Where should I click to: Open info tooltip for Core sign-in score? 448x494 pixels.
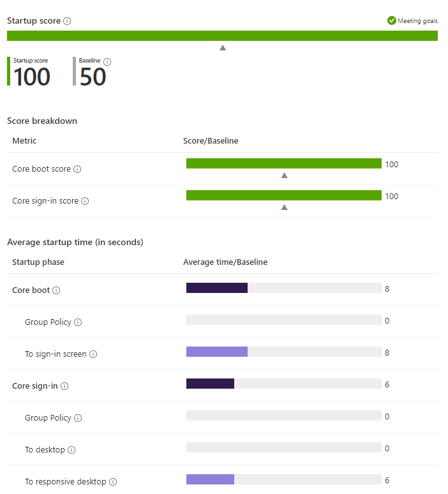tap(85, 201)
